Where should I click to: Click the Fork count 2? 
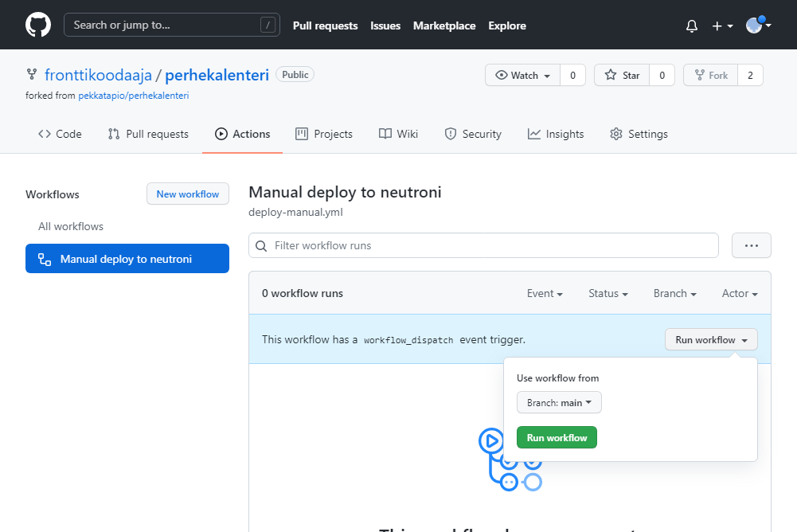click(750, 76)
